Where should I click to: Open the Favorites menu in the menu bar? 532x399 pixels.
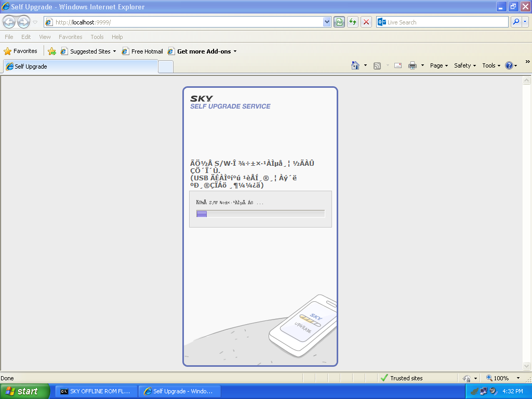point(70,37)
